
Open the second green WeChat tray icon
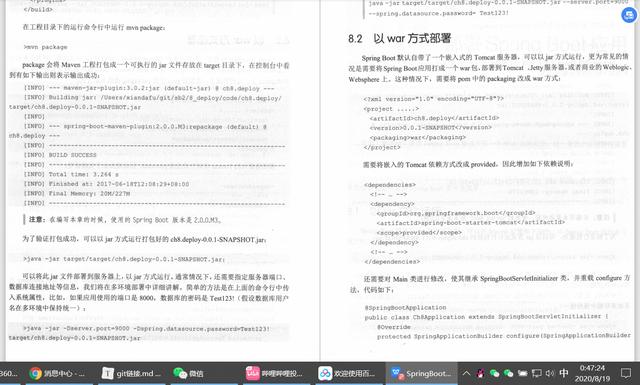(508, 373)
